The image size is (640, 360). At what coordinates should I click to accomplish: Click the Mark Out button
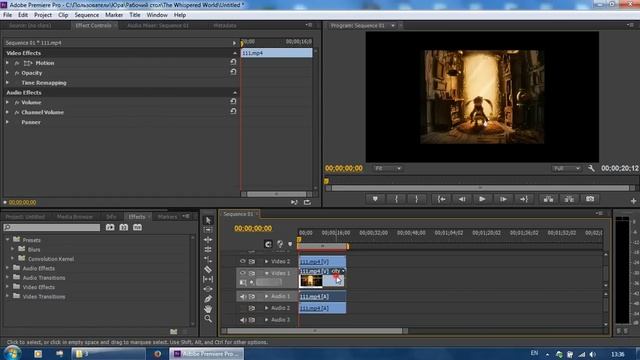[416, 199]
